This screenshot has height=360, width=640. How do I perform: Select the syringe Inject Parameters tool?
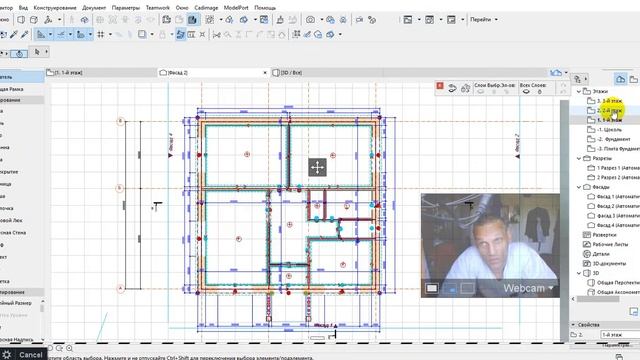pos(24,35)
